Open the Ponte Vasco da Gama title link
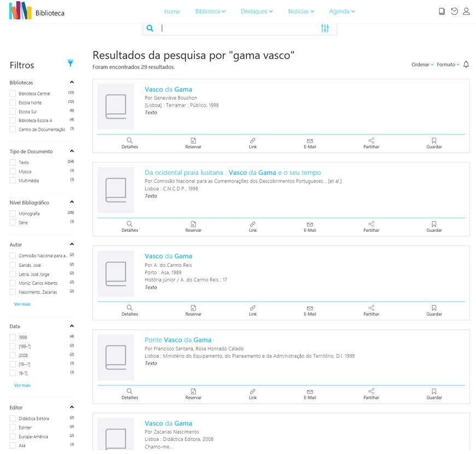 coord(178,340)
